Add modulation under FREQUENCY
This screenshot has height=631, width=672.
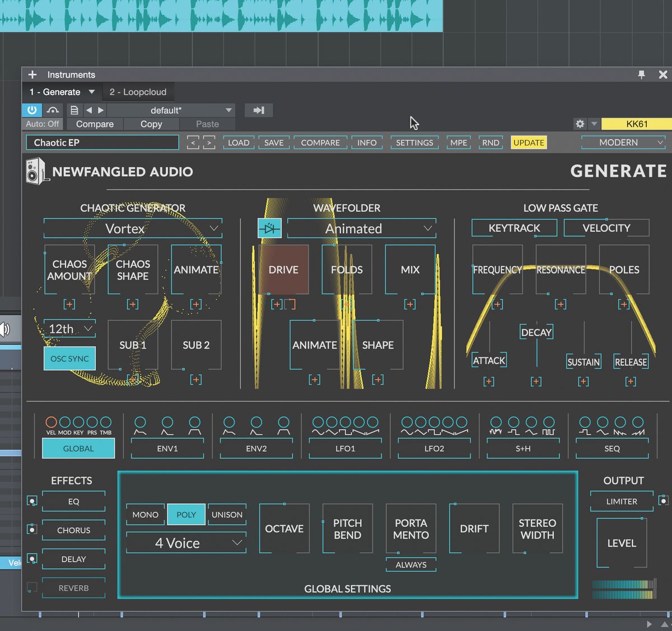(497, 304)
